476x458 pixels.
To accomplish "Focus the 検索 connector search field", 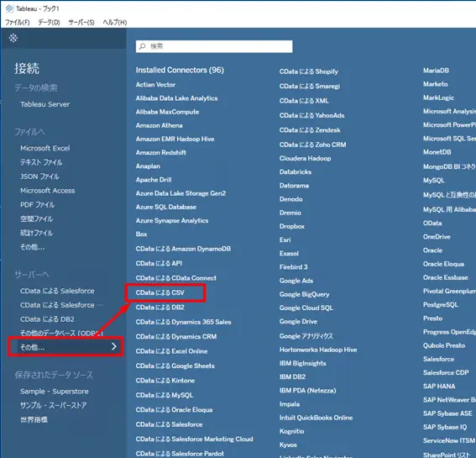I will pos(214,46).
